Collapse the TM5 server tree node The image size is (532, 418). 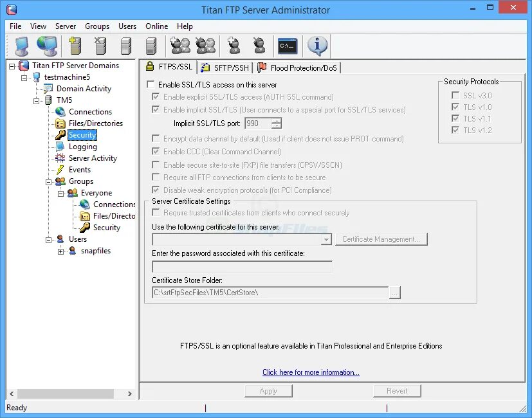(x=36, y=101)
